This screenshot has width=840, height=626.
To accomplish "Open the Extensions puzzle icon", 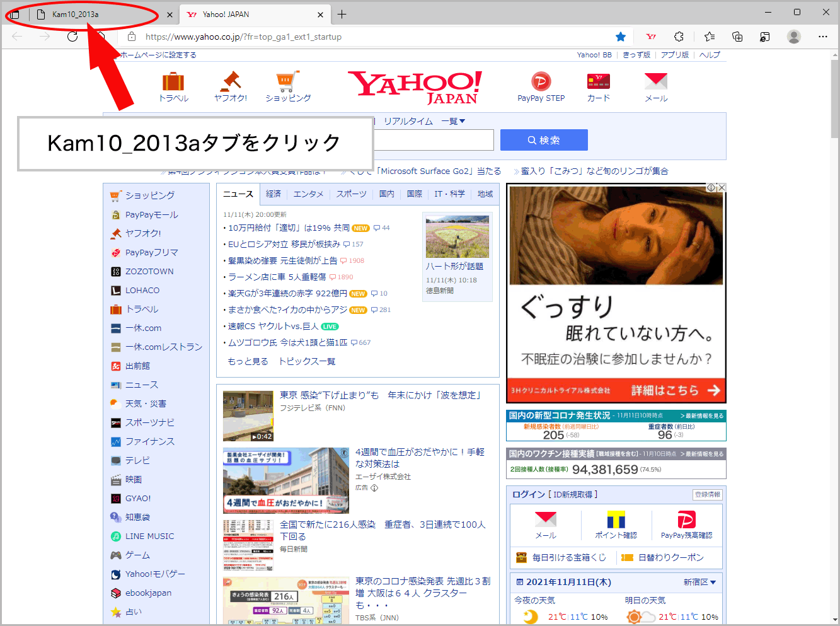I will (x=679, y=37).
